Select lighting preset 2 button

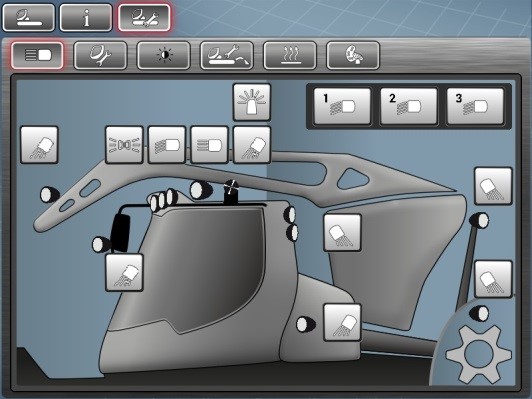coord(408,106)
